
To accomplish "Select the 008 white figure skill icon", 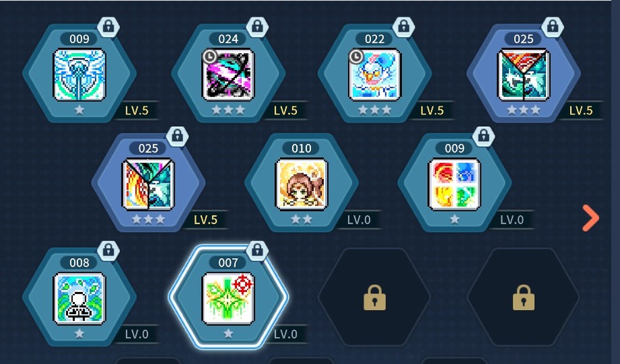I will point(80,299).
